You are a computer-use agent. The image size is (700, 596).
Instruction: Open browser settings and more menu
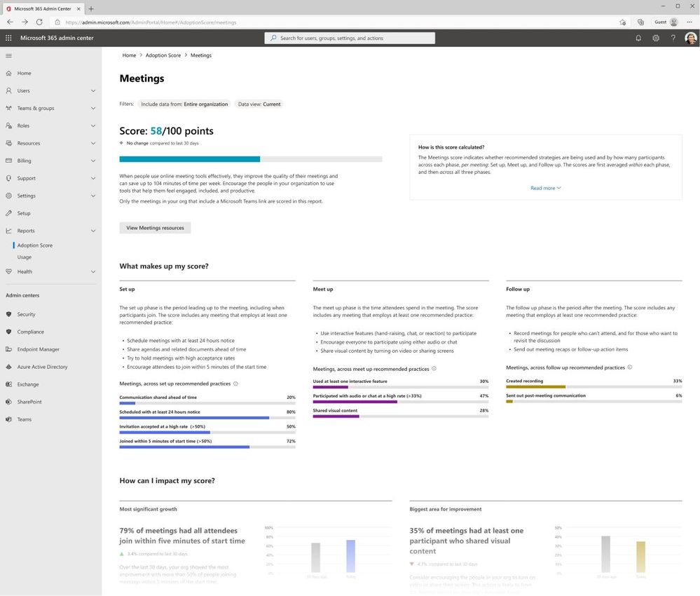point(689,22)
